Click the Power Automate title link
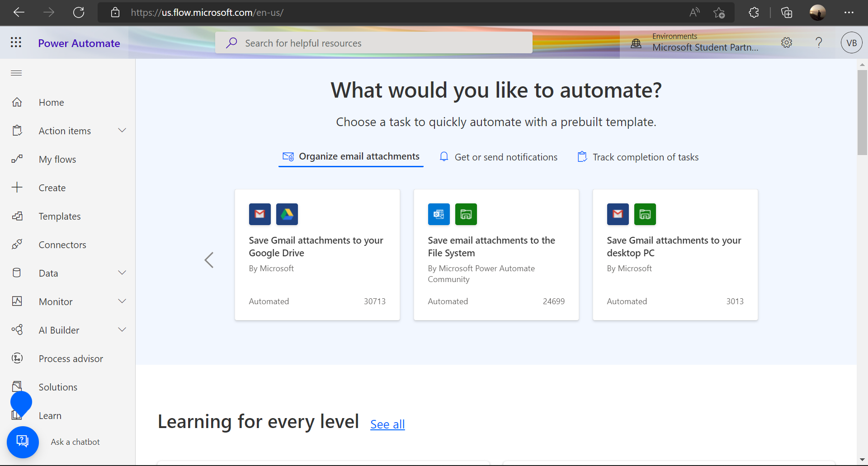This screenshot has height=466, width=868. click(x=79, y=43)
